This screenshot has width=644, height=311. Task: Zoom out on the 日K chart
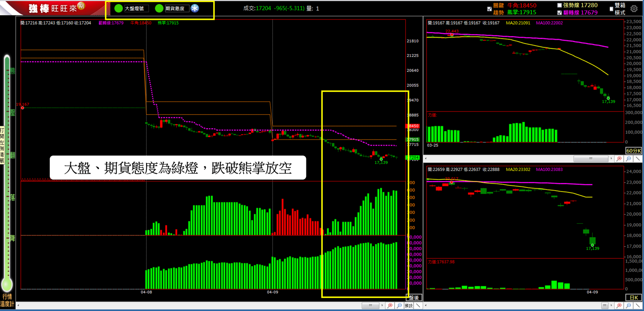point(628,305)
